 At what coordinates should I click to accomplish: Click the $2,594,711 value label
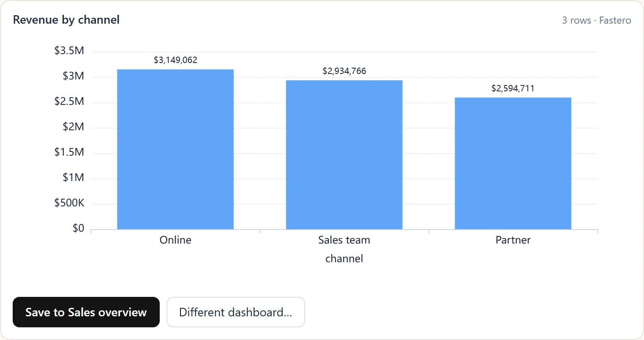point(513,88)
